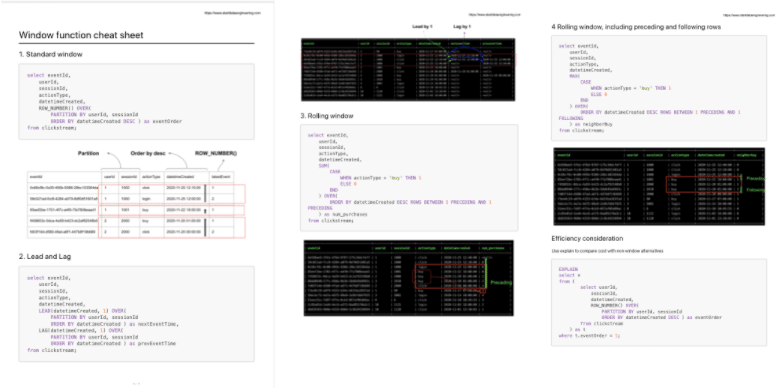Select the '2. Lead and Lag' heading

tap(45, 257)
